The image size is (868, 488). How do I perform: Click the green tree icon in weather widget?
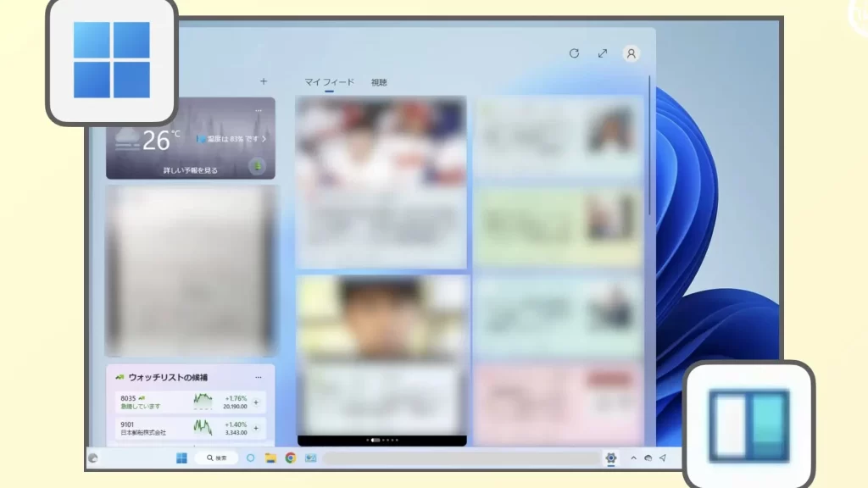tap(258, 166)
